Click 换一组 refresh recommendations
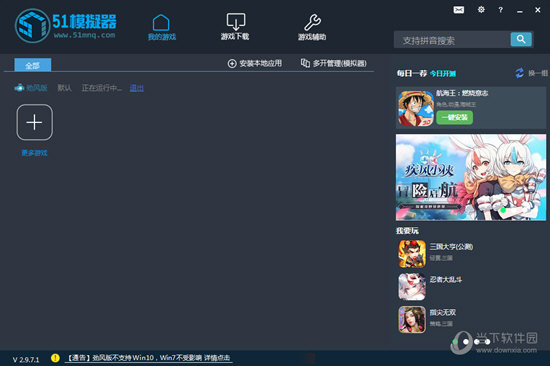The image size is (550, 366). pos(531,73)
